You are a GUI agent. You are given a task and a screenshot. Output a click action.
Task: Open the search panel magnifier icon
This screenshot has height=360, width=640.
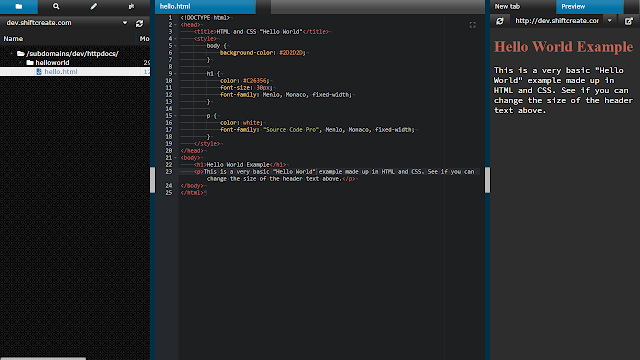coord(56,7)
